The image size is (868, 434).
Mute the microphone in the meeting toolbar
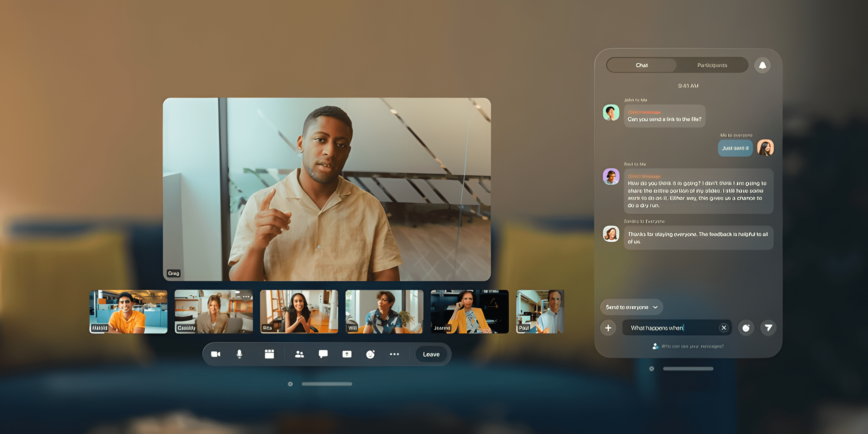point(239,354)
